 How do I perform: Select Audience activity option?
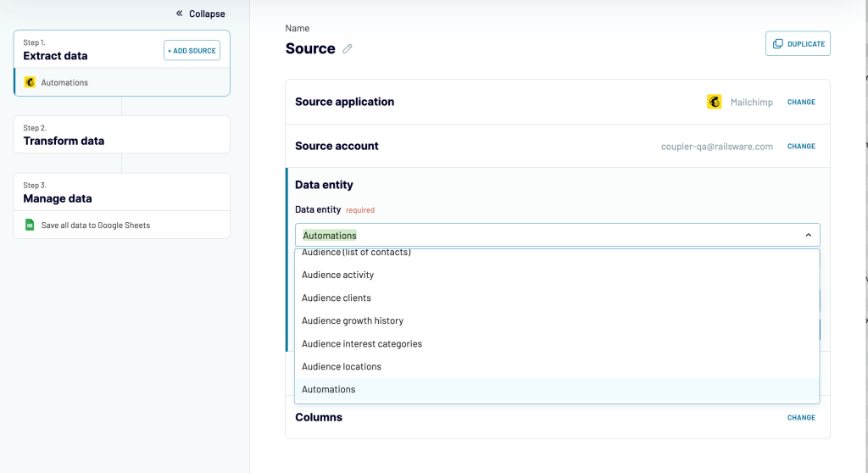pos(557,275)
